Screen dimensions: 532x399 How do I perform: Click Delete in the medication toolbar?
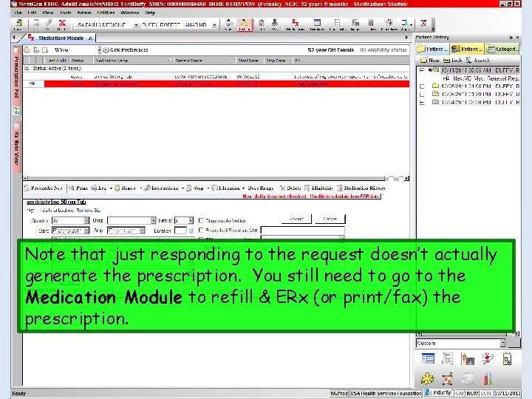coord(290,188)
